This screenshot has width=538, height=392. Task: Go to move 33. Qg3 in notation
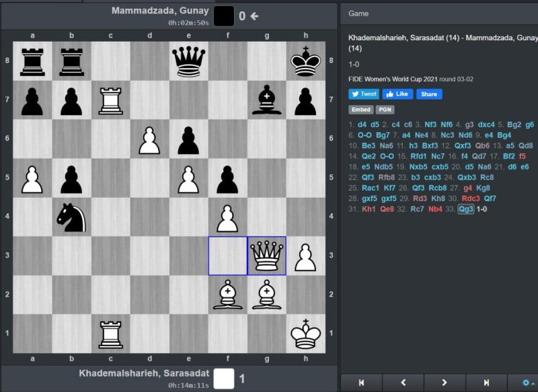pyautogui.click(x=466, y=209)
